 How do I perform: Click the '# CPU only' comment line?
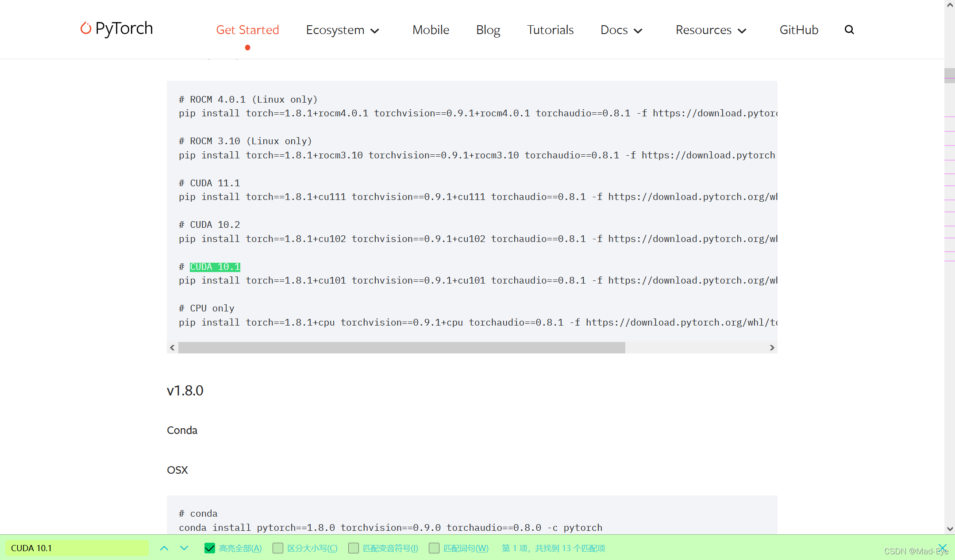[x=207, y=308]
